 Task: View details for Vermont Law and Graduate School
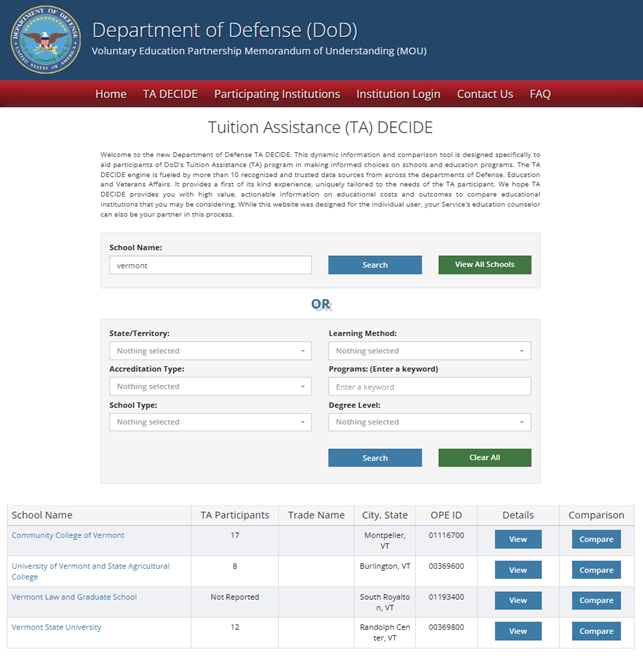(x=518, y=601)
